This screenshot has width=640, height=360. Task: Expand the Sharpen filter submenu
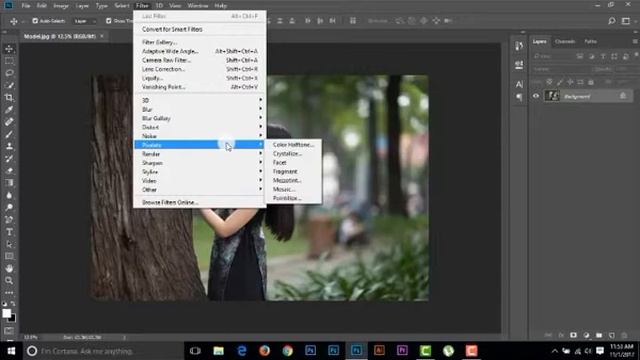pyautogui.click(x=200, y=163)
